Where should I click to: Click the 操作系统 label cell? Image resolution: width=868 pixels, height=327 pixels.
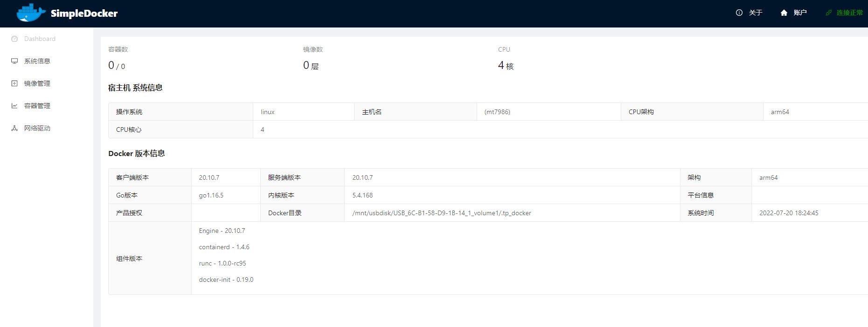click(x=181, y=112)
